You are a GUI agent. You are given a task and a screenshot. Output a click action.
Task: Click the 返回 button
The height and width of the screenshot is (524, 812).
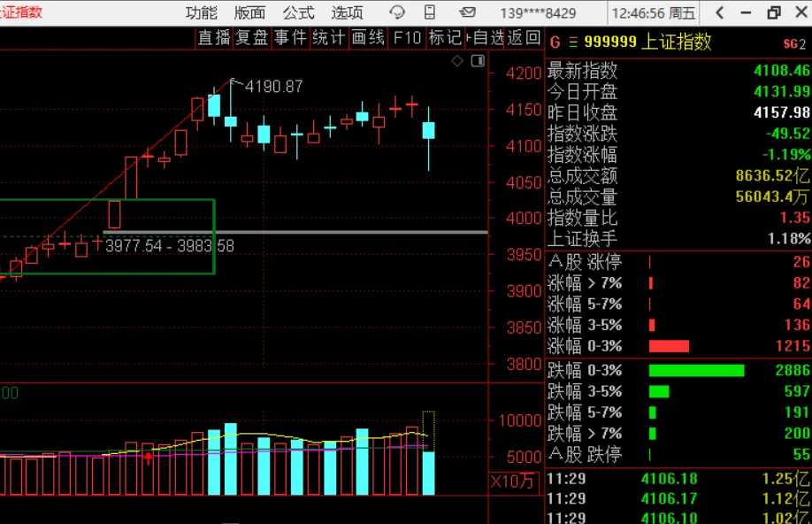[x=524, y=37]
